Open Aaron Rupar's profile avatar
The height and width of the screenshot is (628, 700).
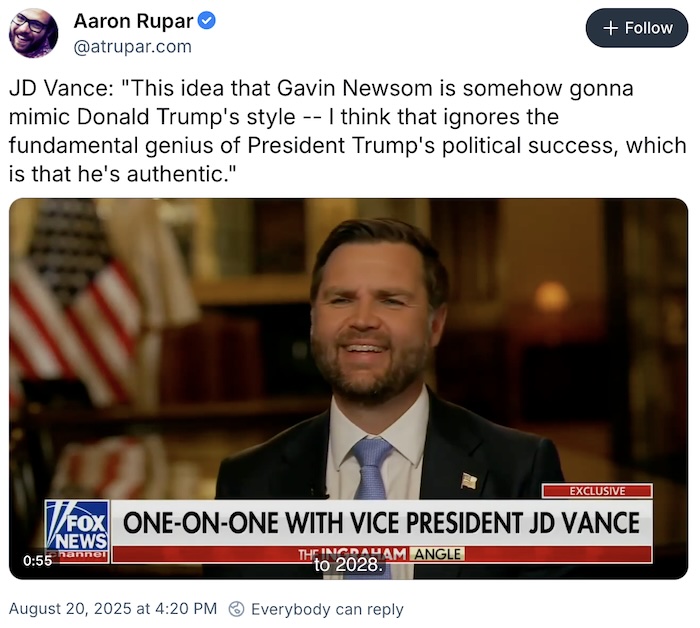(34, 33)
